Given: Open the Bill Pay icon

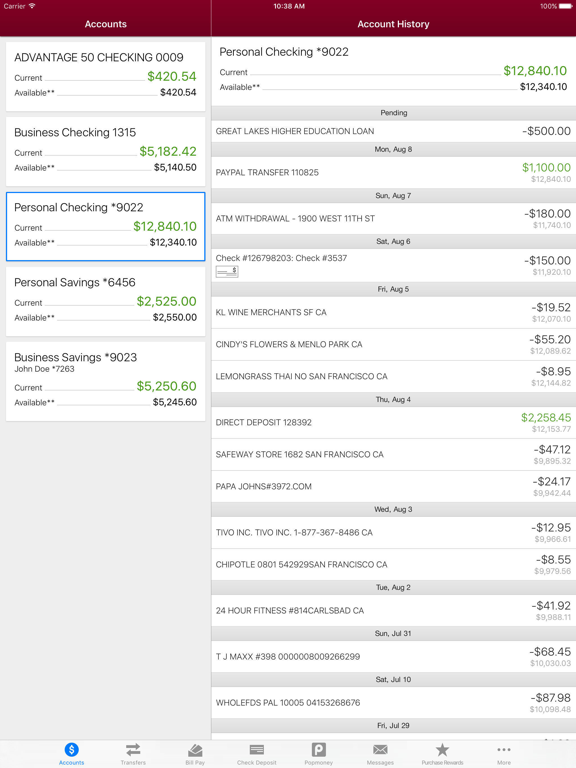Looking at the screenshot, I should [x=195, y=749].
